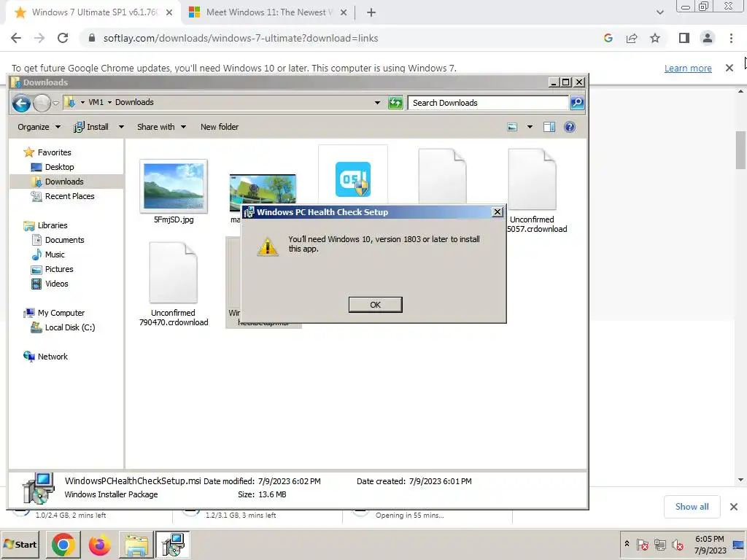Click the share page icon in Chrome
Image resolution: width=747 pixels, height=560 pixels.
pos(632,38)
